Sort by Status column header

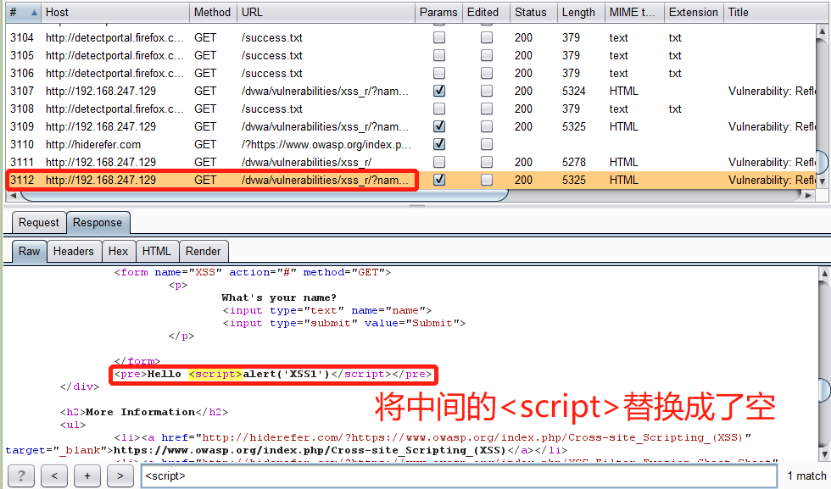pos(534,12)
